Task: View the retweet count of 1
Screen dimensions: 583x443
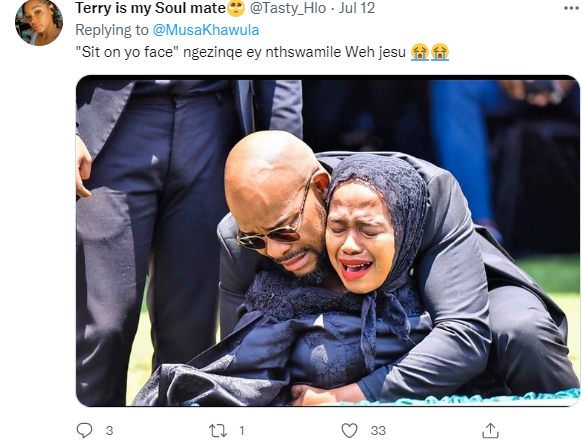Action: tap(242, 431)
